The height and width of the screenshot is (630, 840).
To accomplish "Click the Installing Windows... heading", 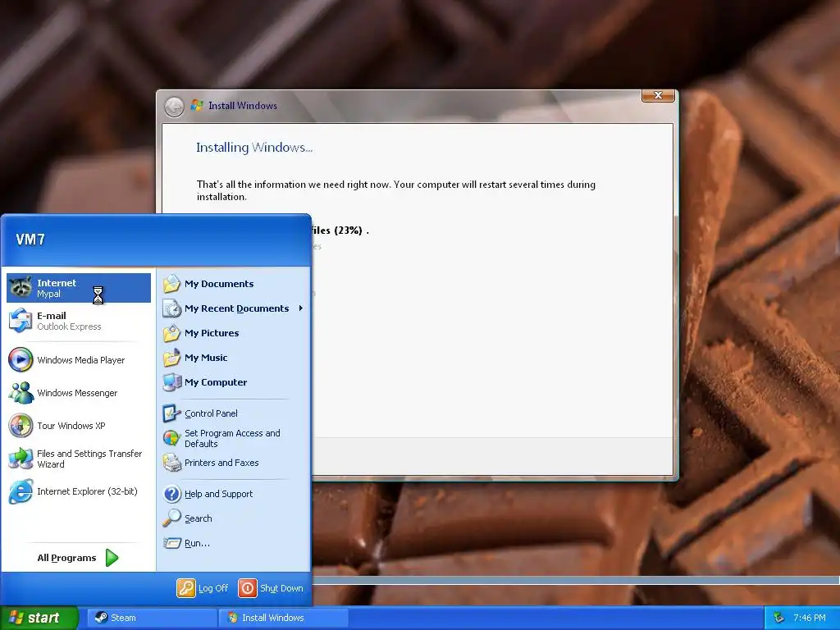I will coord(254,148).
